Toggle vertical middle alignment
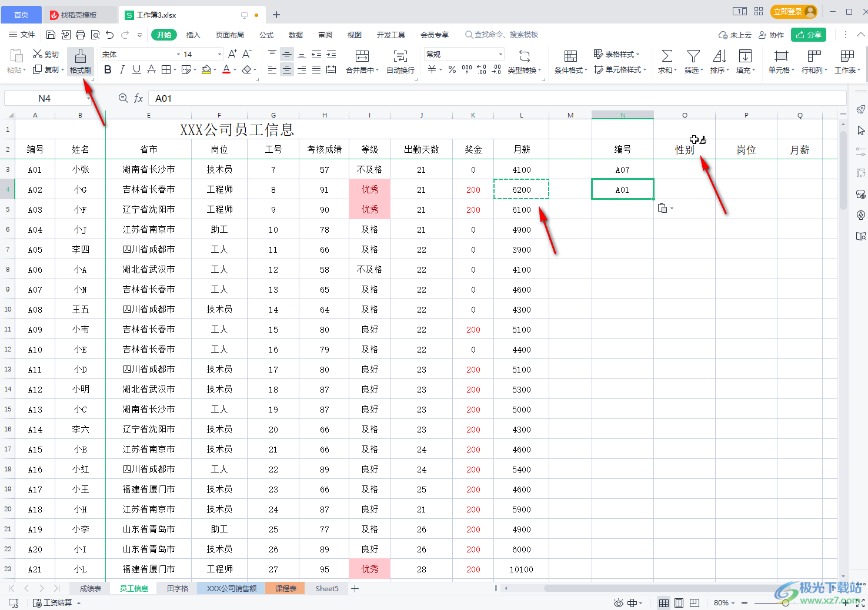Screen dimensions: 868x610 click(x=287, y=54)
